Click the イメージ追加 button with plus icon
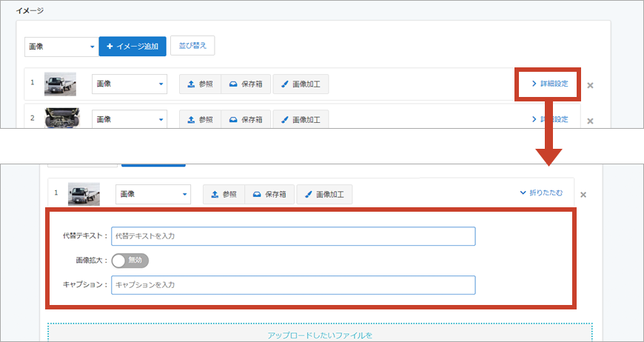Screen dimensions: 644x342 point(132,47)
